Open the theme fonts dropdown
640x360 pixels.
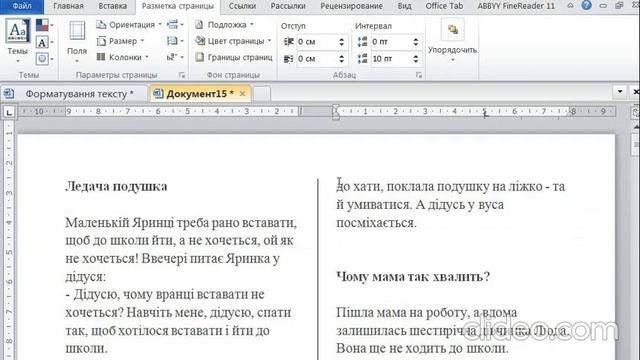tap(44, 42)
